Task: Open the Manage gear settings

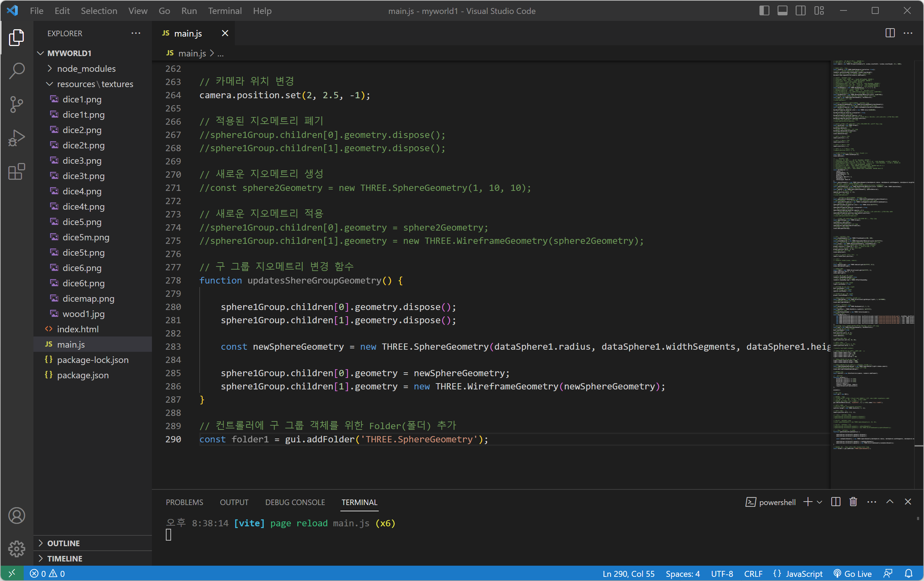Action: [x=16, y=549]
